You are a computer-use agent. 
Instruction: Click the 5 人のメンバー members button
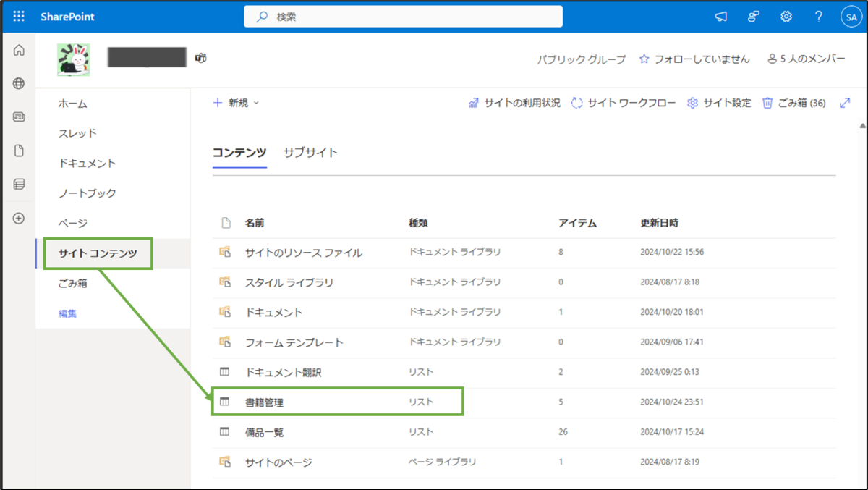coord(806,59)
